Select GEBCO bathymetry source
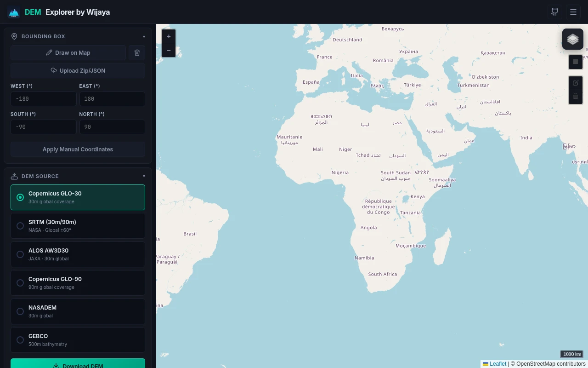588x368 pixels. pyautogui.click(x=78, y=340)
